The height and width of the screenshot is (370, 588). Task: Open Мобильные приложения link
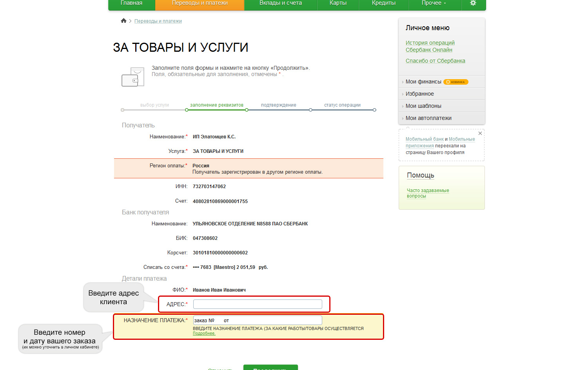tap(462, 139)
